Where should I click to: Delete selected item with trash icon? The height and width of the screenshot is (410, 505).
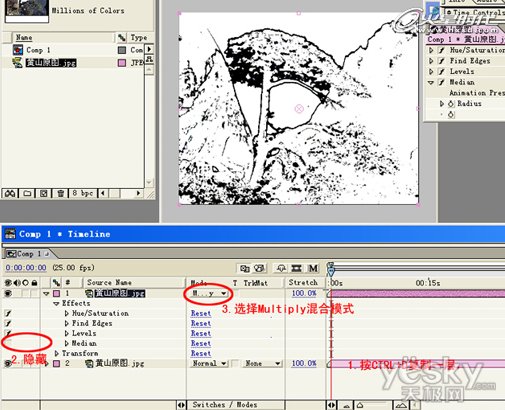pyautogui.click(x=60, y=193)
